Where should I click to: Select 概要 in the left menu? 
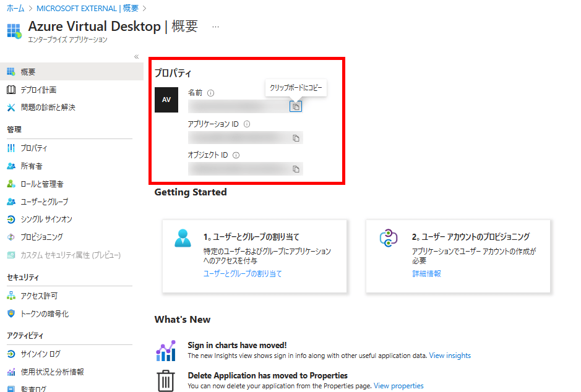tap(72, 72)
